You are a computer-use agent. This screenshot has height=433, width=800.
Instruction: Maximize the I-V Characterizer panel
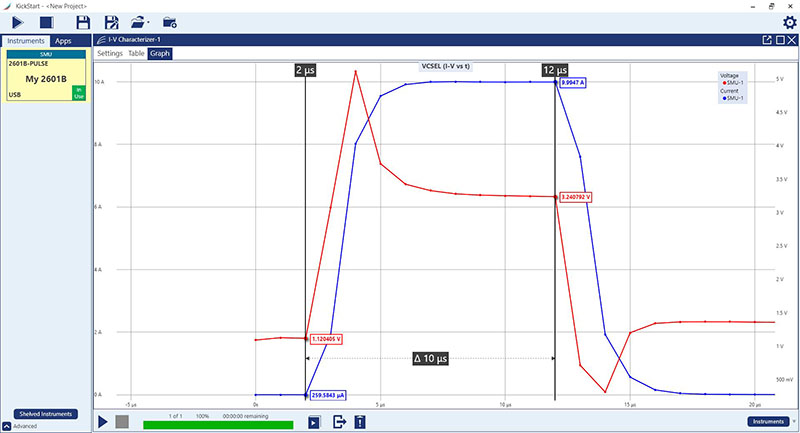click(x=780, y=40)
